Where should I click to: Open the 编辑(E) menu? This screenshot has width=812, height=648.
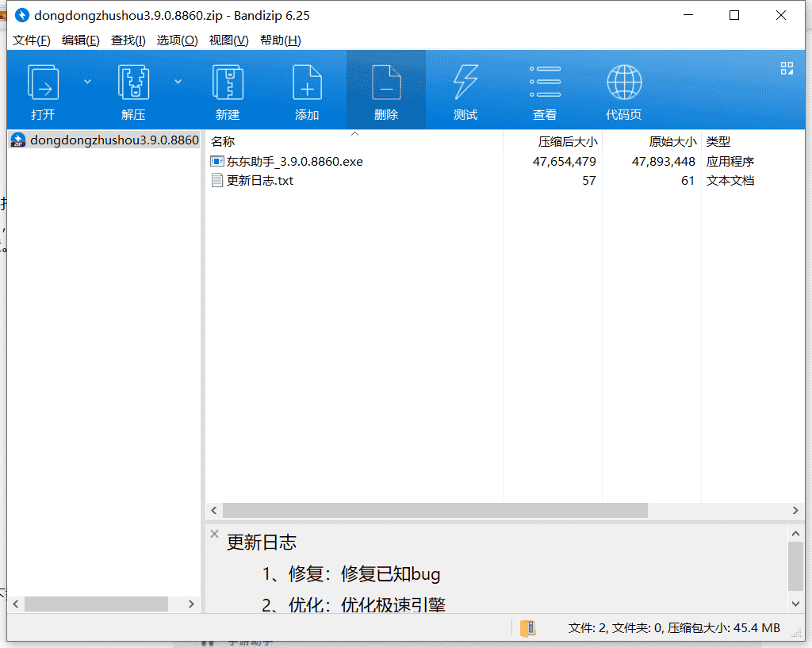coord(80,40)
